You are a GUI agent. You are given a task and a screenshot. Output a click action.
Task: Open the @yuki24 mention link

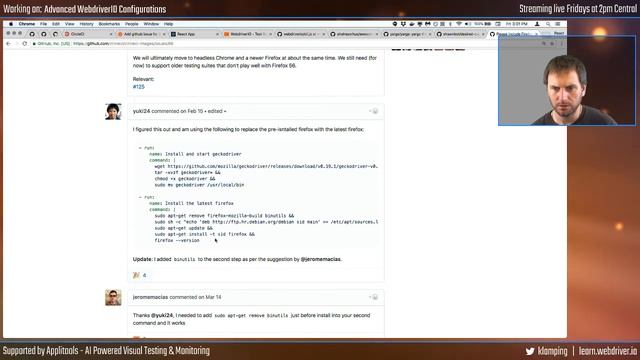tap(162, 316)
